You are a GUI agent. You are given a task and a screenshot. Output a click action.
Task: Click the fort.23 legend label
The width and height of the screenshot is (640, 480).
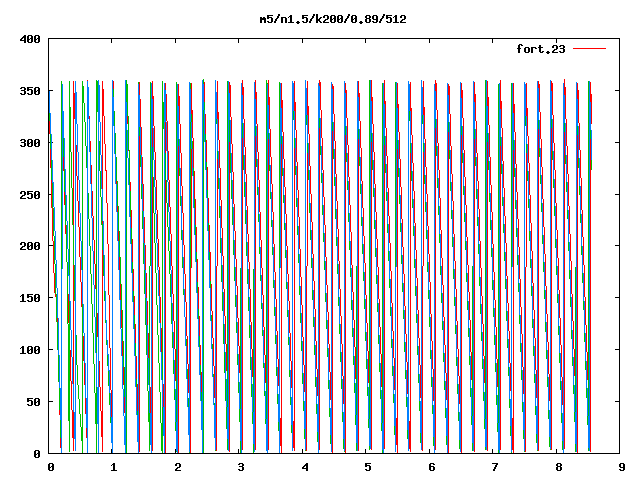pos(541,49)
